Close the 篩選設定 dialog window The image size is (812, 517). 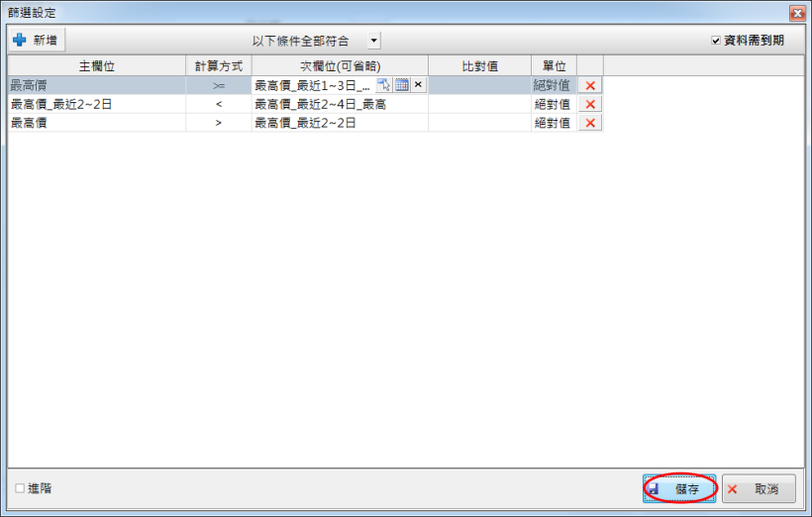796,13
